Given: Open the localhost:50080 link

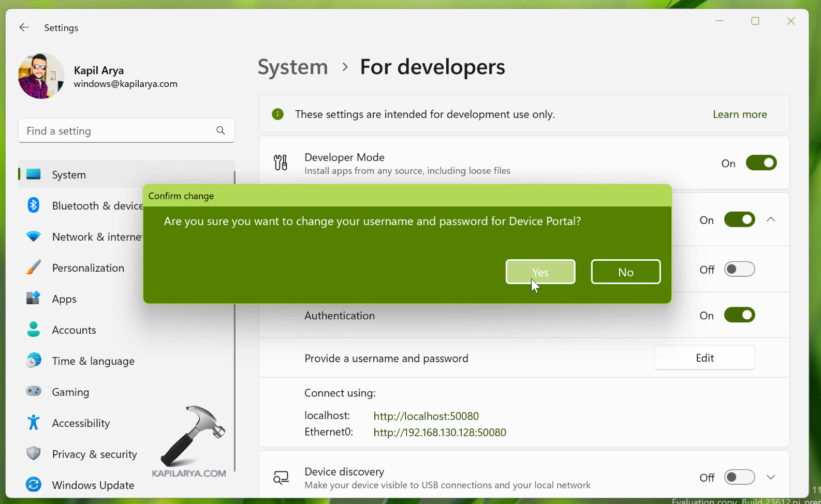Looking at the screenshot, I should pyautogui.click(x=426, y=416).
